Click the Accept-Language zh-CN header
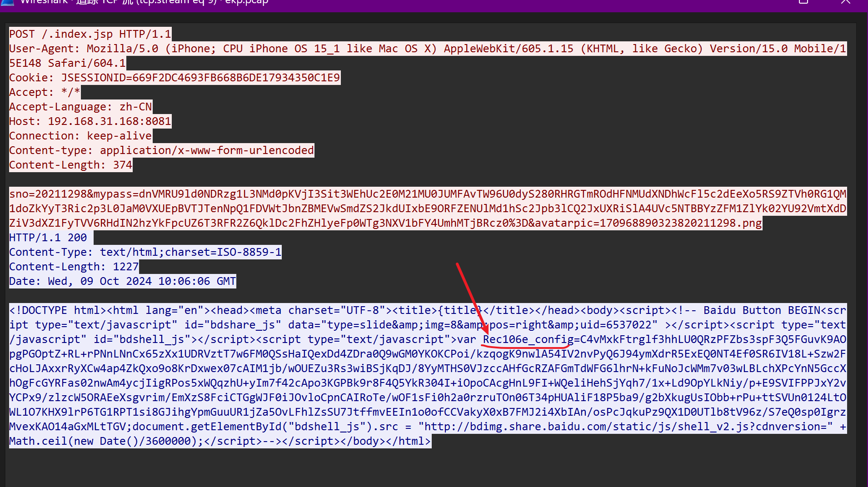Screen dimensions: 868x487 80,107
